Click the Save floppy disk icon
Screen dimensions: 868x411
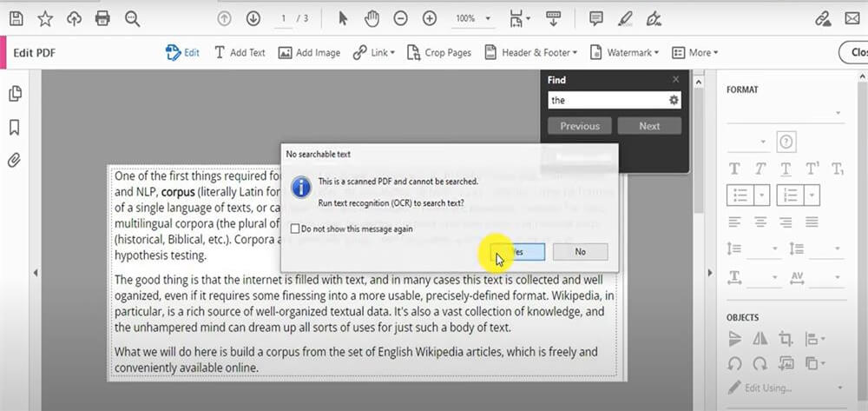coord(16,18)
